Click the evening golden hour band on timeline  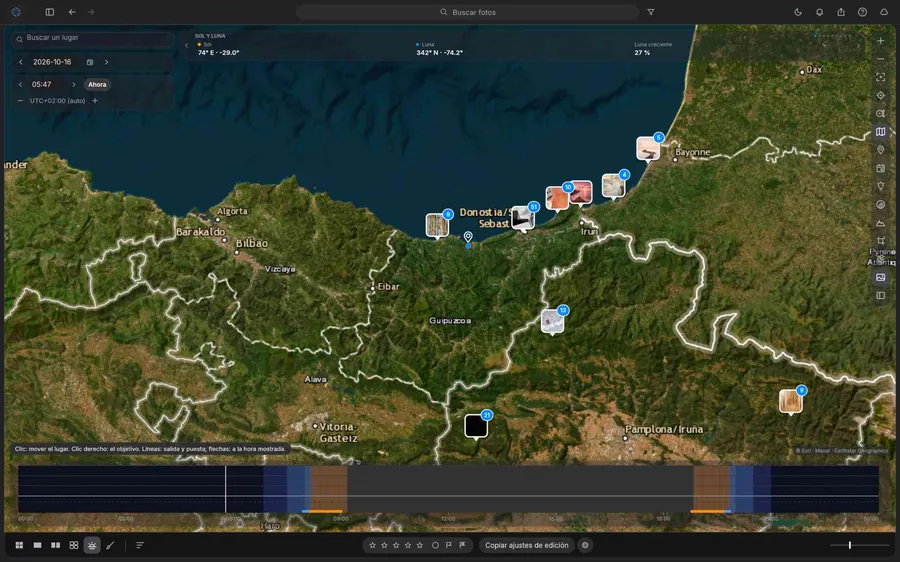tap(711, 489)
